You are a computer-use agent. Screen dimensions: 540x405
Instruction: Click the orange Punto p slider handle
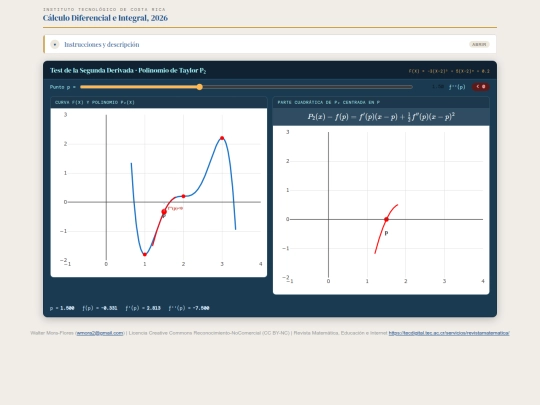[x=200, y=87]
